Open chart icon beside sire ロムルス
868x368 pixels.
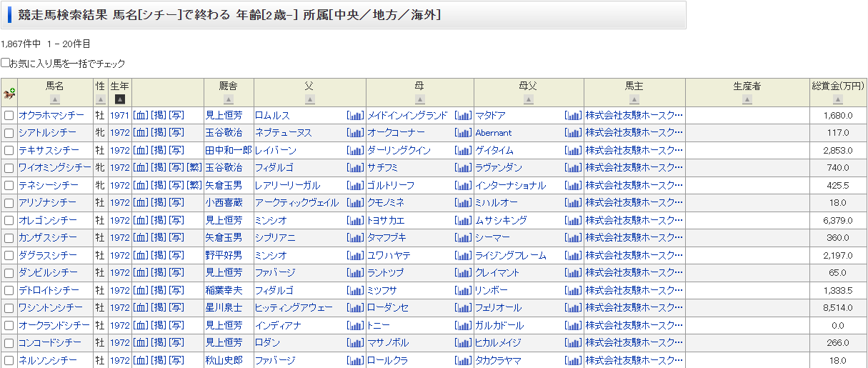pos(356,115)
